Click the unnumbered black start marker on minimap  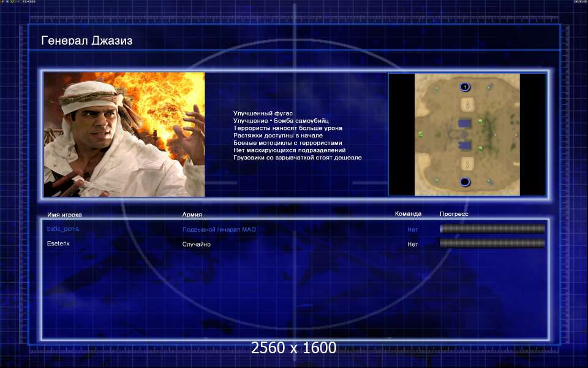(x=465, y=182)
